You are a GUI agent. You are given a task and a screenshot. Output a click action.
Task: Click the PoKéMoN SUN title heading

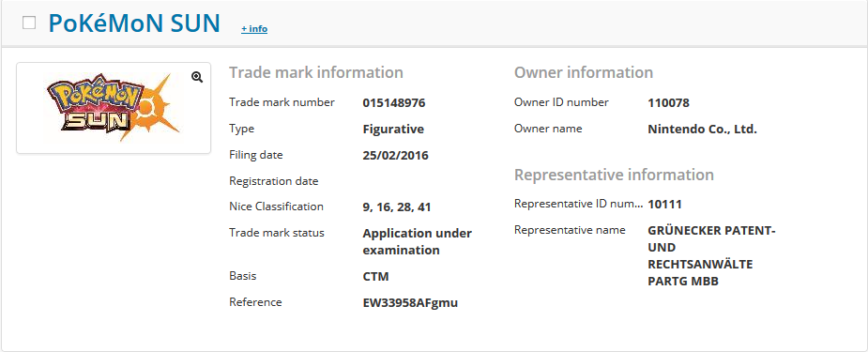[x=134, y=23]
